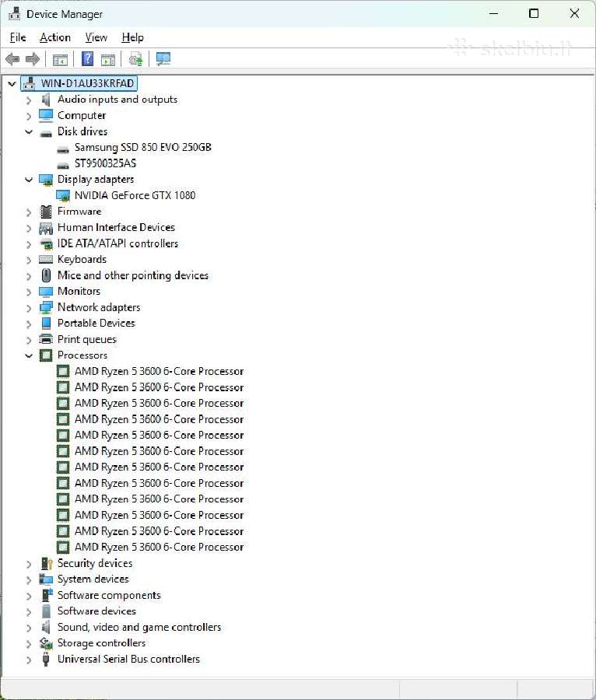Select the Firmware label

point(79,211)
